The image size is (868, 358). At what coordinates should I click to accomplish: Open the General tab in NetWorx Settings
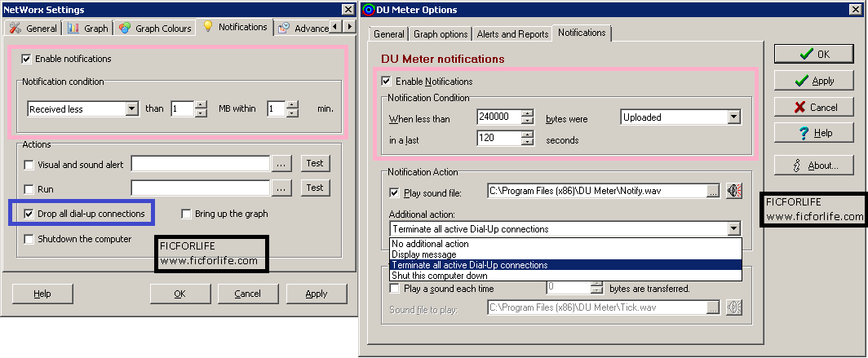[x=33, y=28]
